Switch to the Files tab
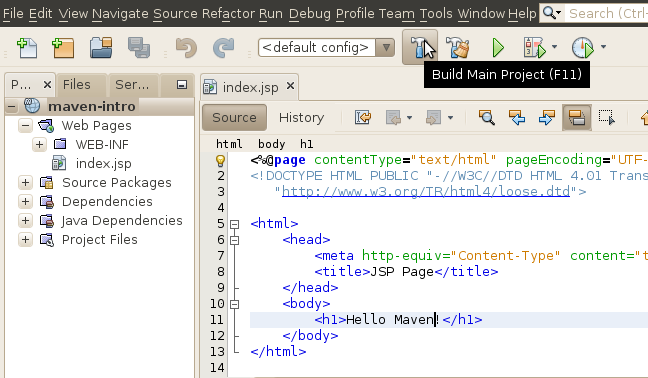 click(77, 85)
